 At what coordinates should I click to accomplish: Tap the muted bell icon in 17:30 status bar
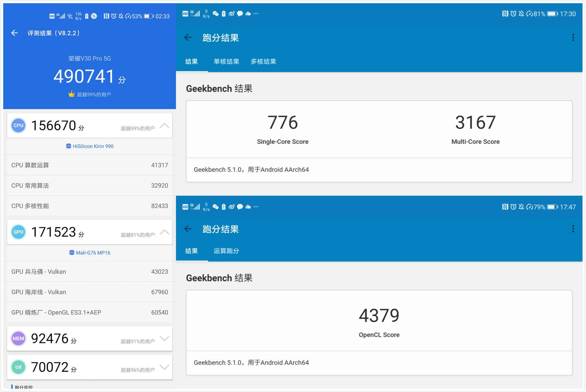pyautogui.click(x=521, y=14)
